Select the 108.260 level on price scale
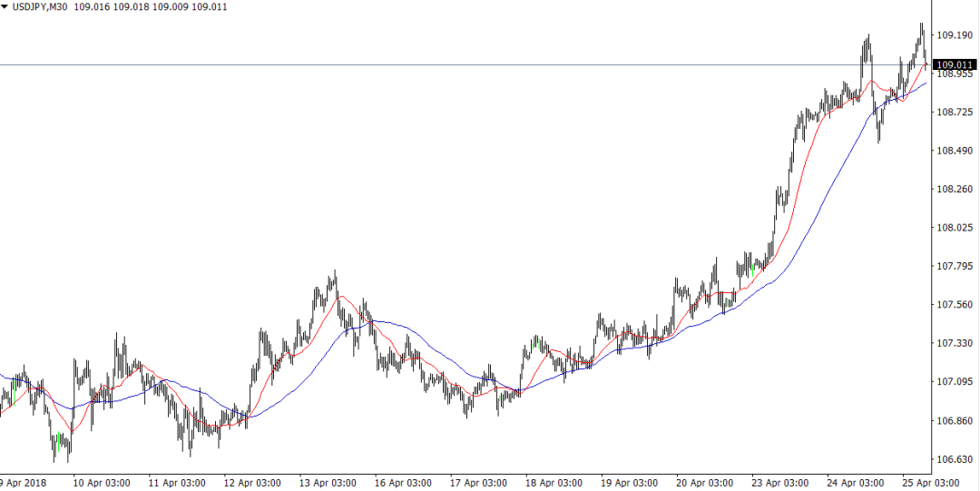Viewport: 980px width, 491px height. pos(954,190)
